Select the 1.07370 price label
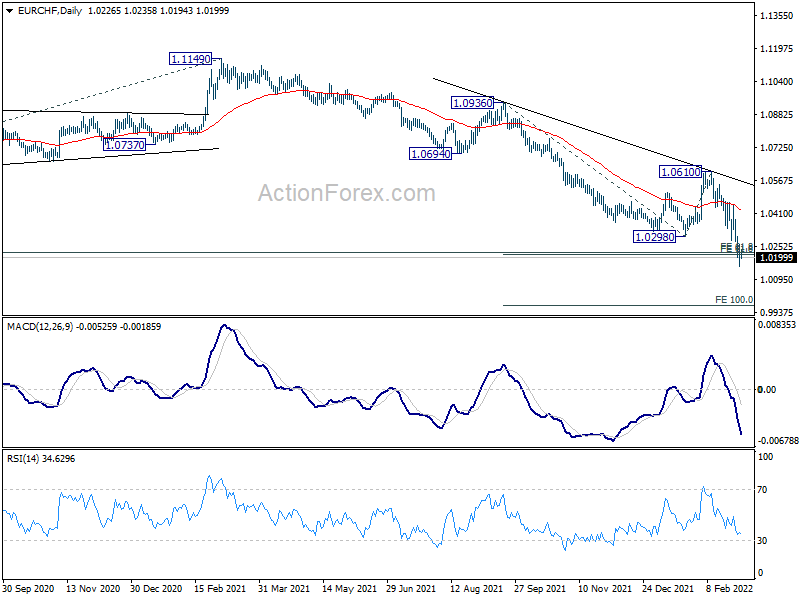This screenshot has width=800, height=600. [124, 145]
